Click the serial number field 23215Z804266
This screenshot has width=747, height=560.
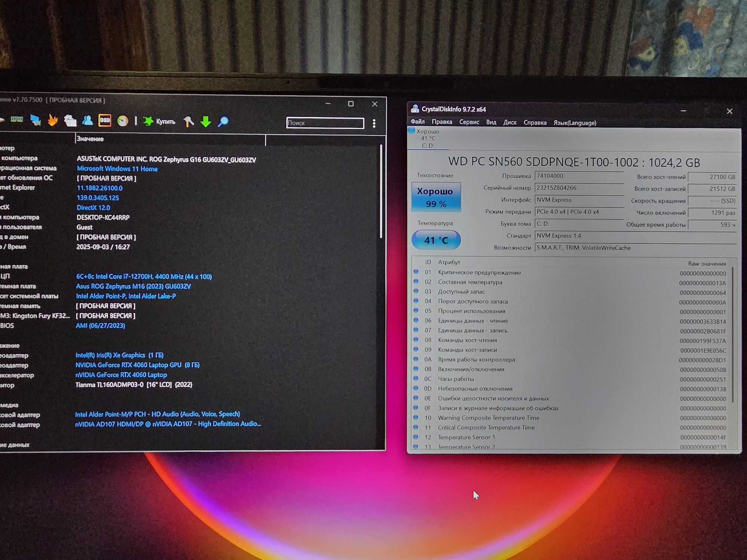coord(579,188)
